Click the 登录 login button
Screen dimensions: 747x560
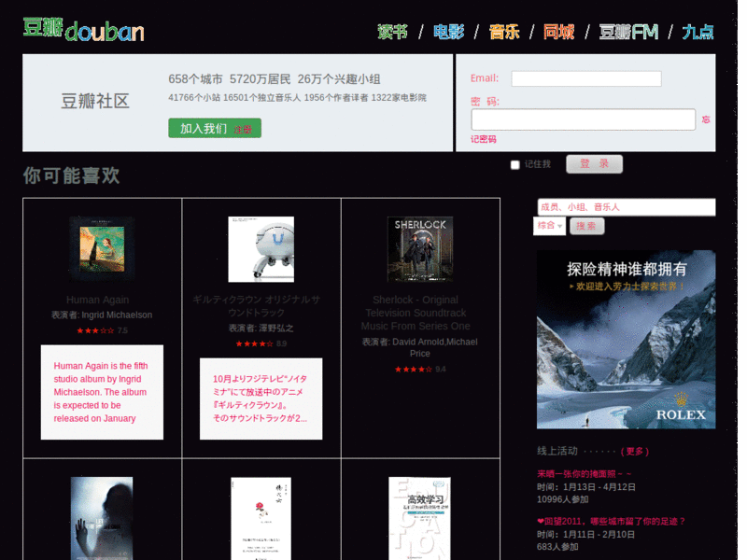[594, 164]
